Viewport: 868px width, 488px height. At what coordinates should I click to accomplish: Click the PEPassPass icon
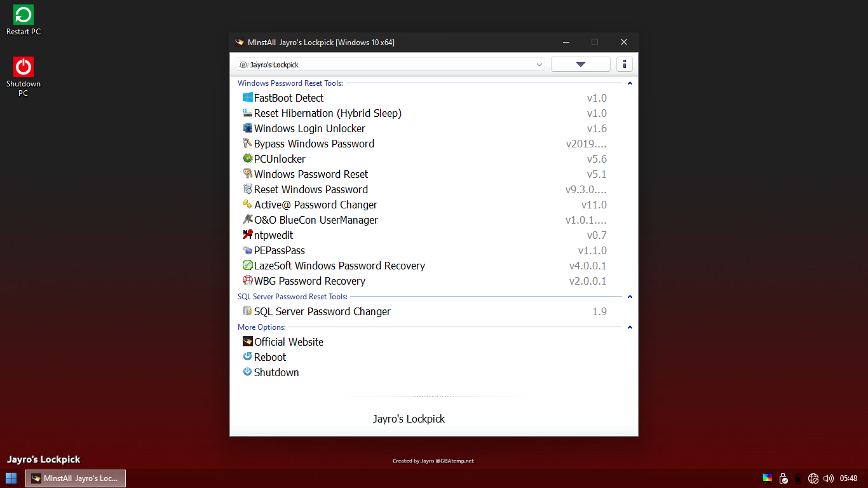(x=248, y=250)
